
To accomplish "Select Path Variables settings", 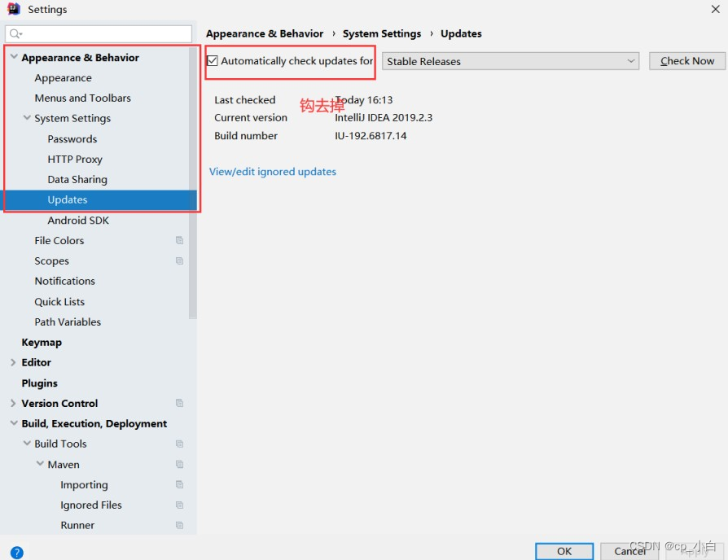I will [x=68, y=322].
